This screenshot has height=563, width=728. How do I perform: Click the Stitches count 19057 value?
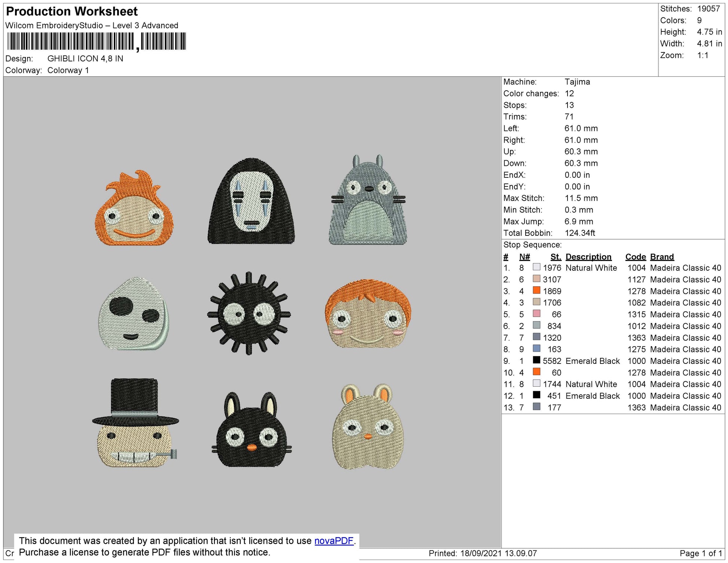[x=708, y=9]
